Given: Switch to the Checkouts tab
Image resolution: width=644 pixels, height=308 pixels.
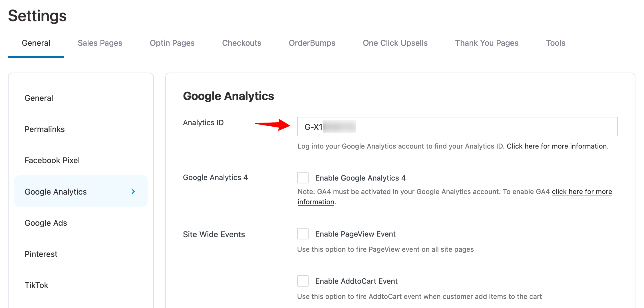Looking at the screenshot, I should pos(241,43).
